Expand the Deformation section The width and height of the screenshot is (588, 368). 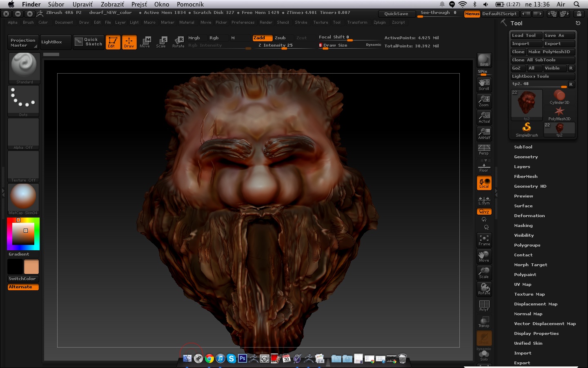click(x=529, y=215)
